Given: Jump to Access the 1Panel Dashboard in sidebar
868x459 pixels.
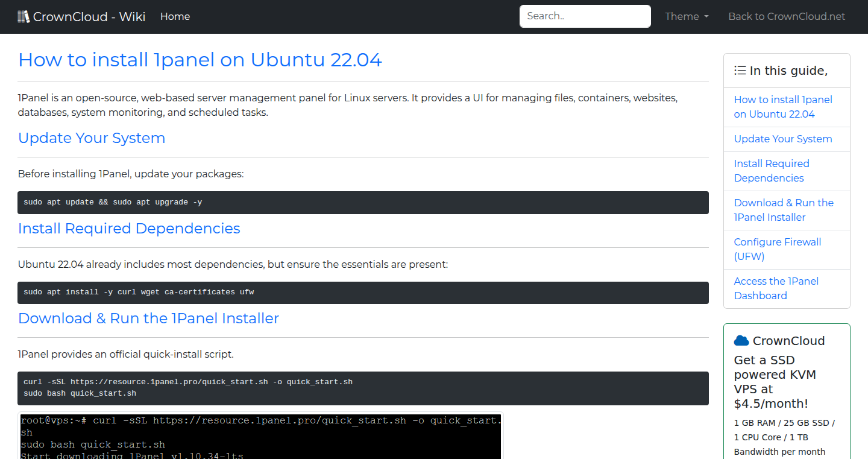Looking at the screenshot, I should coord(776,288).
